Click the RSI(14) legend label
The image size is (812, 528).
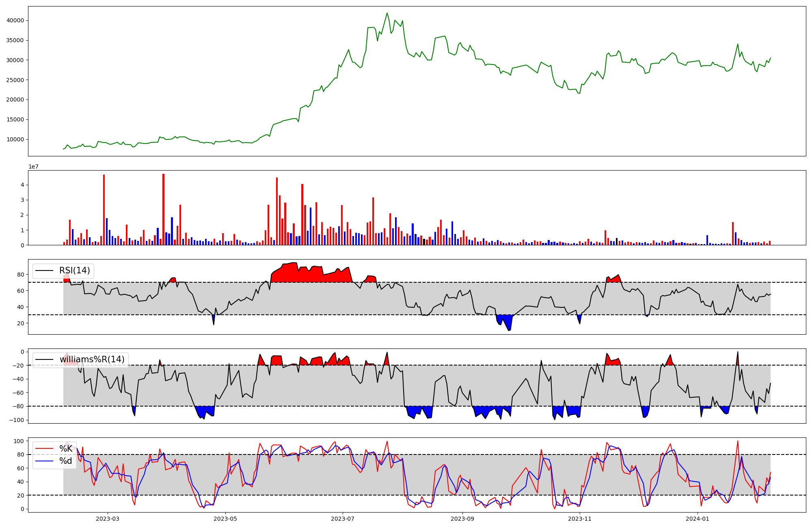pyautogui.click(x=75, y=270)
